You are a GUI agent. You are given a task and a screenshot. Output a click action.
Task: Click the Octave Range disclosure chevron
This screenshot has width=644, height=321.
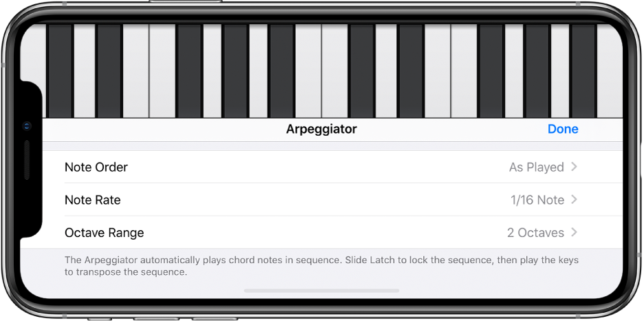tap(574, 233)
